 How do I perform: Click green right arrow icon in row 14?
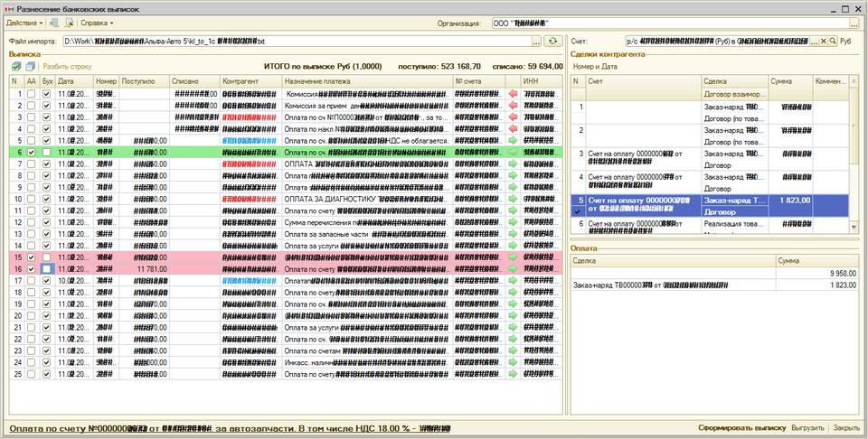click(x=513, y=246)
